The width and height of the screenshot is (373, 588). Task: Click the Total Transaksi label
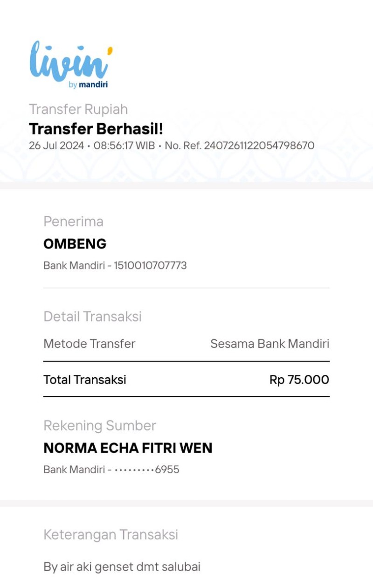[85, 380]
